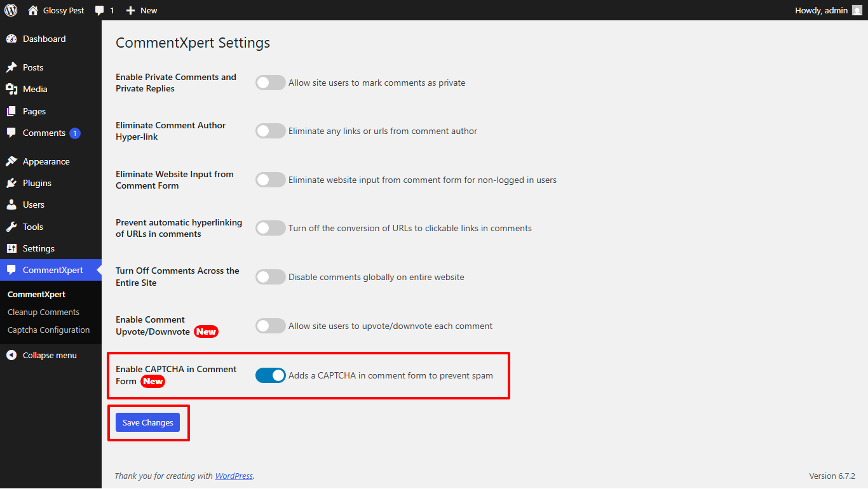Open Cleanup Comments submenu item
This screenshot has height=489, width=868.
click(43, 312)
